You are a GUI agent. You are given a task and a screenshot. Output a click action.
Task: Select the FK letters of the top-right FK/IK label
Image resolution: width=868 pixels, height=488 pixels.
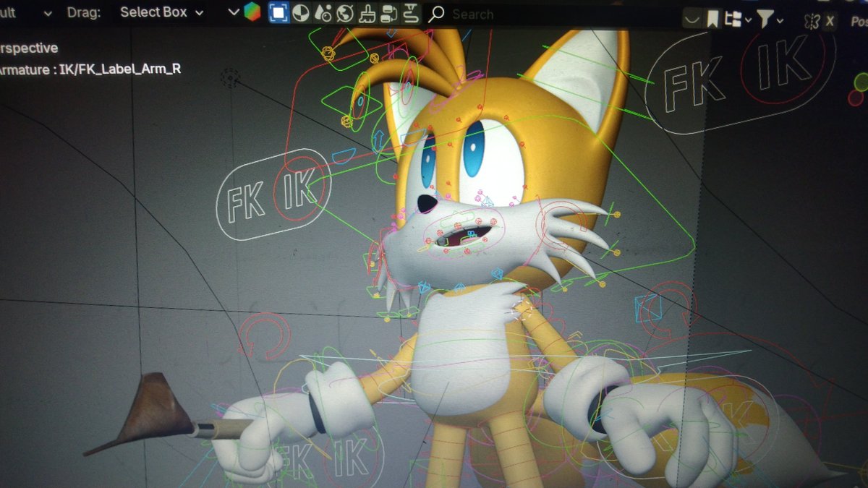[695, 87]
